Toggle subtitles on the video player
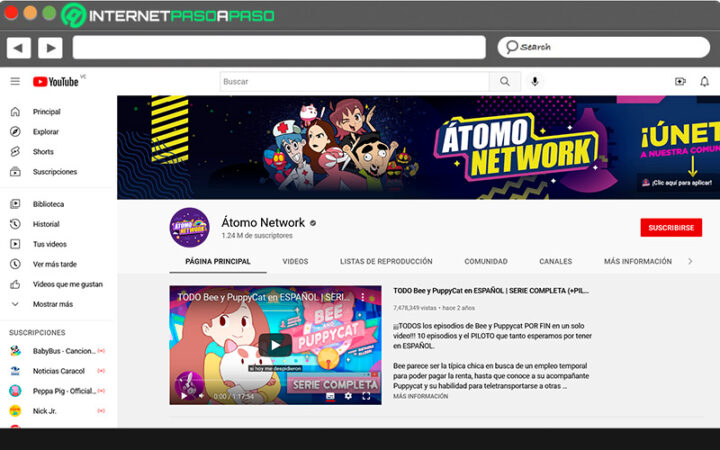Screen dimensions: 720x450 pos(331,396)
